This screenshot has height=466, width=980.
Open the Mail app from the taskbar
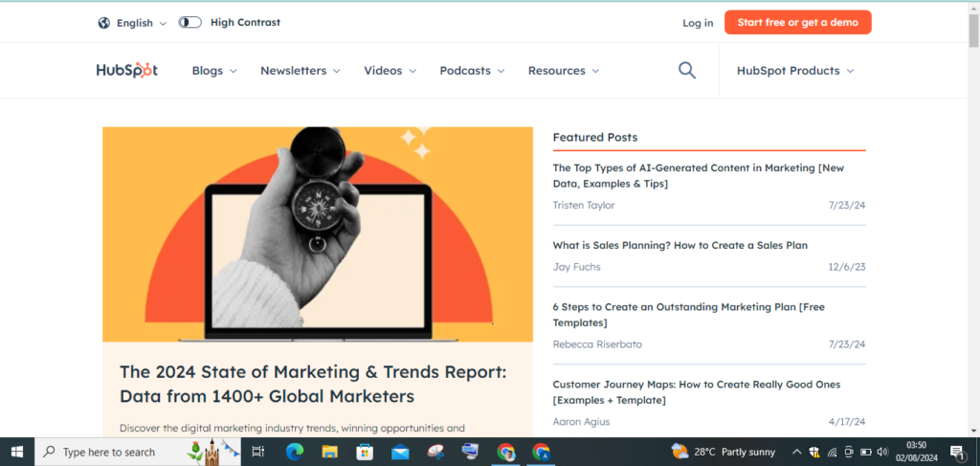[x=400, y=452]
